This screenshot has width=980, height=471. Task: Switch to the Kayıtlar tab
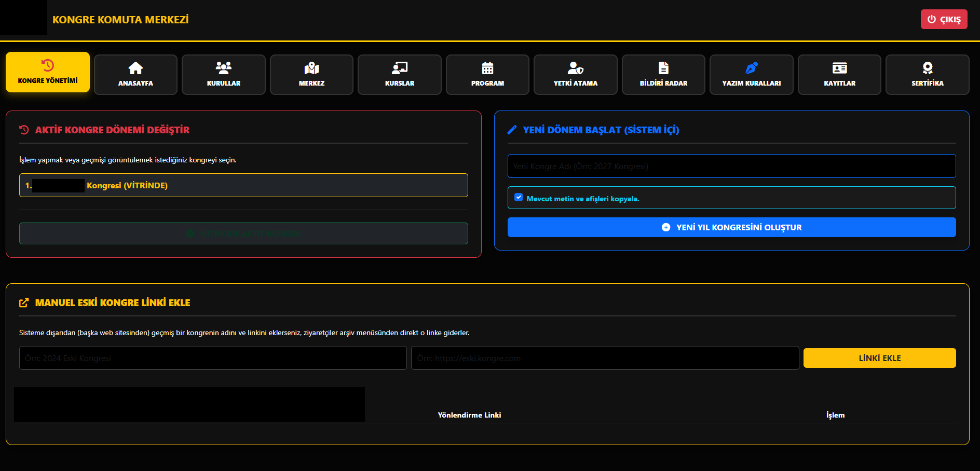839,75
